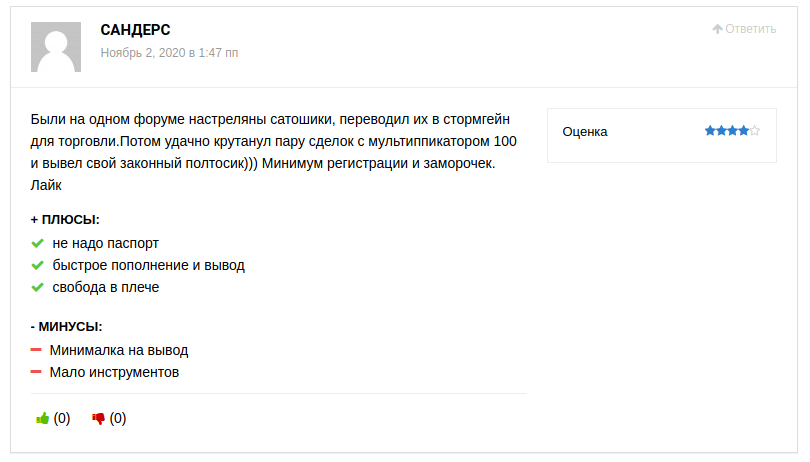Click the like counter (0) beside thumbs-up
The image size is (810, 462).
62,419
